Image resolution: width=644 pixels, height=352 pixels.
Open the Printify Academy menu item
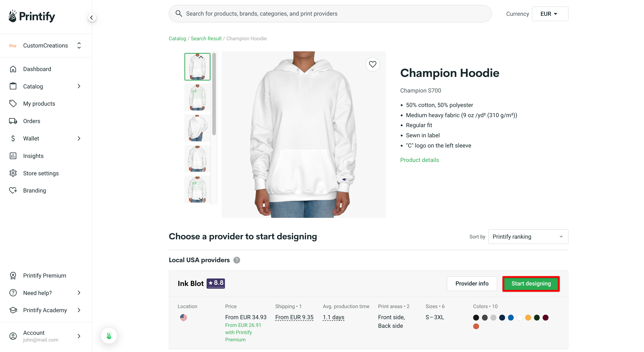(x=45, y=310)
